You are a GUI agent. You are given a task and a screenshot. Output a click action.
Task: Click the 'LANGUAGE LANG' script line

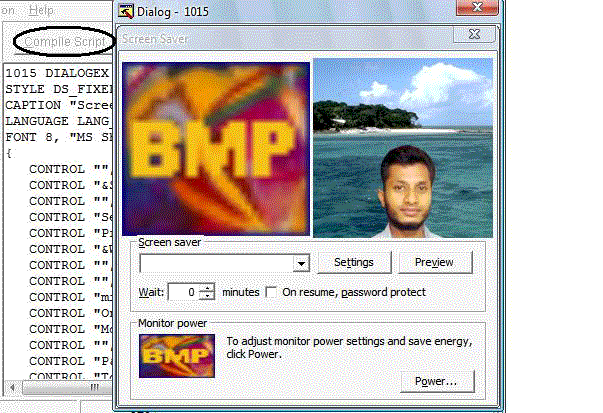[58, 121]
